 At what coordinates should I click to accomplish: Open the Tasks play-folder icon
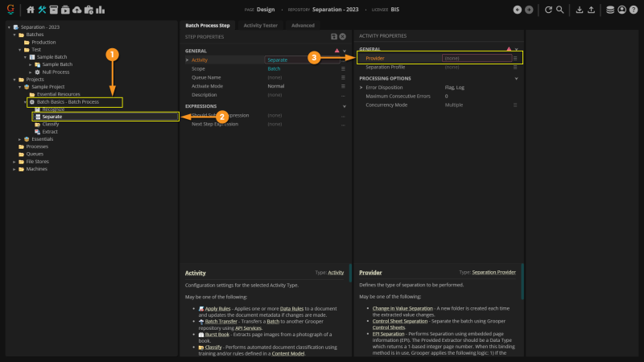pyautogui.click(x=65, y=10)
